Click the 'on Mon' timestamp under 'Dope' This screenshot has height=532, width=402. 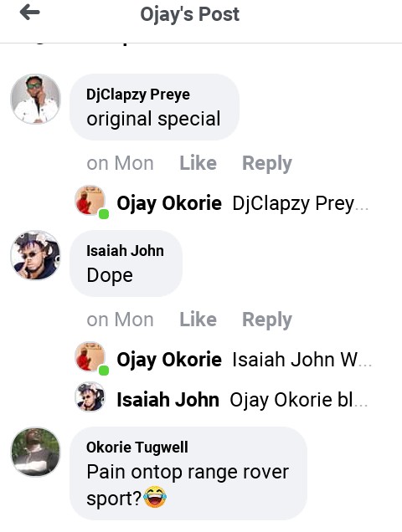click(x=120, y=320)
